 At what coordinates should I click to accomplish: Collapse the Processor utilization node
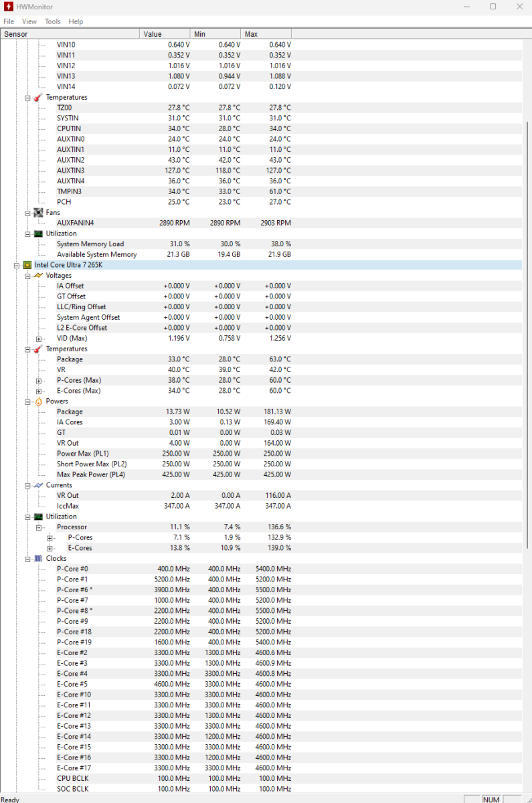tap(39, 527)
